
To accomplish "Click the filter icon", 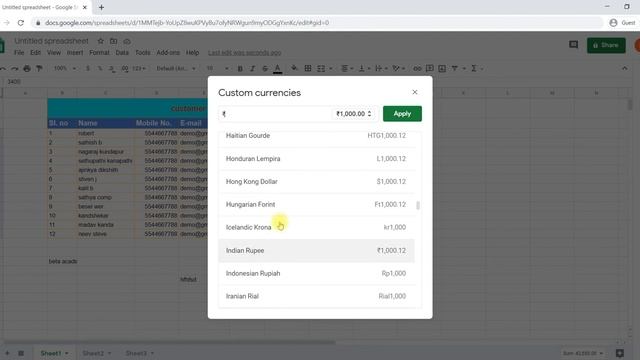I will (x=454, y=69).
